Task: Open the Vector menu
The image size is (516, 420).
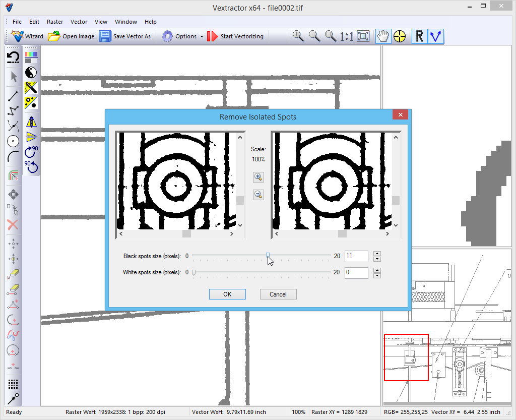Action: click(x=79, y=22)
